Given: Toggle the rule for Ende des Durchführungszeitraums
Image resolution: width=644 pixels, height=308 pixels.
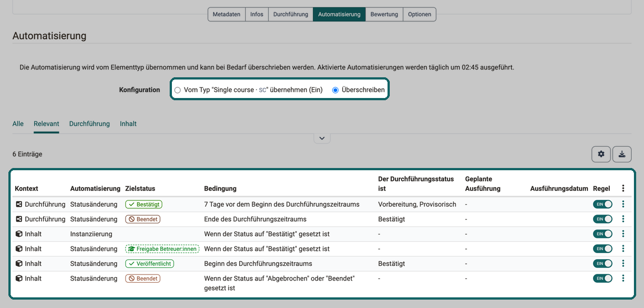Looking at the screenshot, I should point(603,219).
